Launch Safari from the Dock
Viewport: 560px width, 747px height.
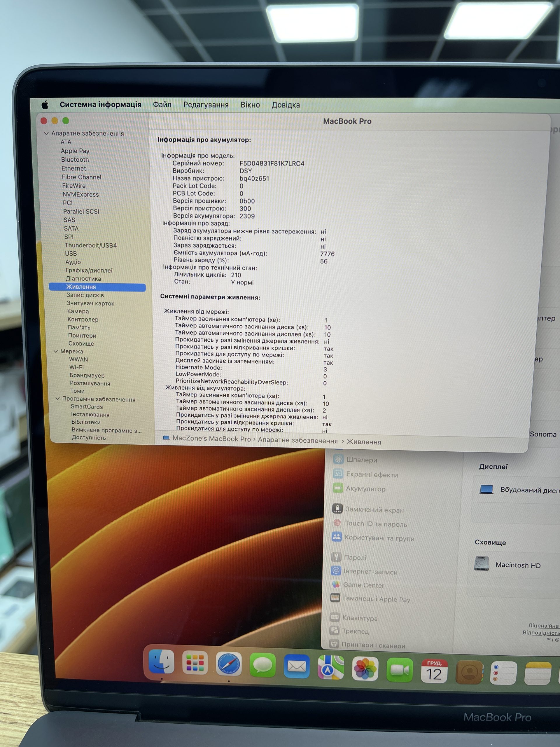(x=229, y=664)
